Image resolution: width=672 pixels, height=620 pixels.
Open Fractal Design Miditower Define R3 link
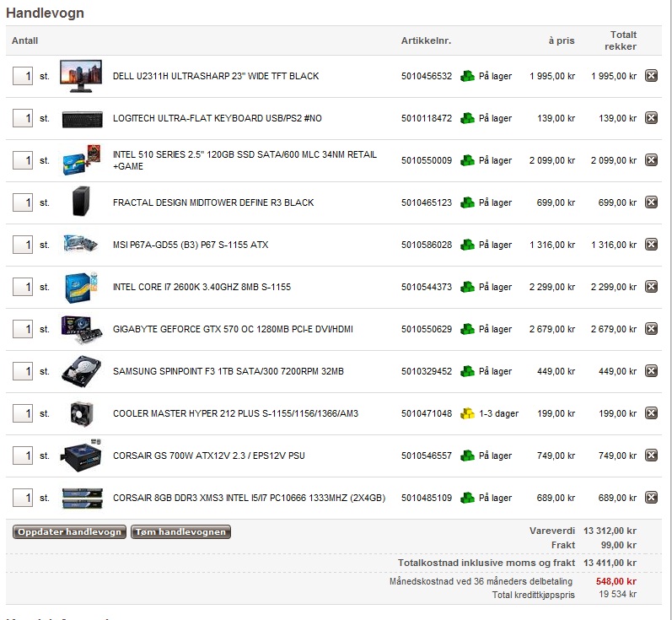pos(213,202)
